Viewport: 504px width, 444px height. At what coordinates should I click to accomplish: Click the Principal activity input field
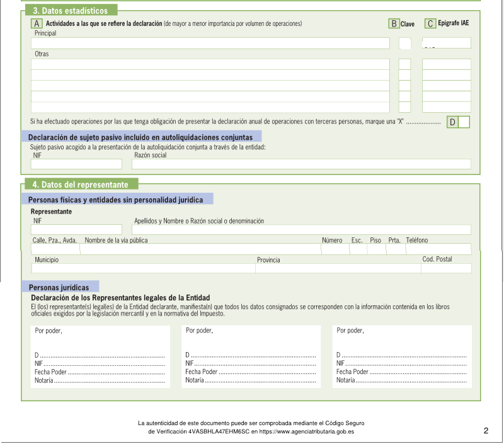[210, 43]
